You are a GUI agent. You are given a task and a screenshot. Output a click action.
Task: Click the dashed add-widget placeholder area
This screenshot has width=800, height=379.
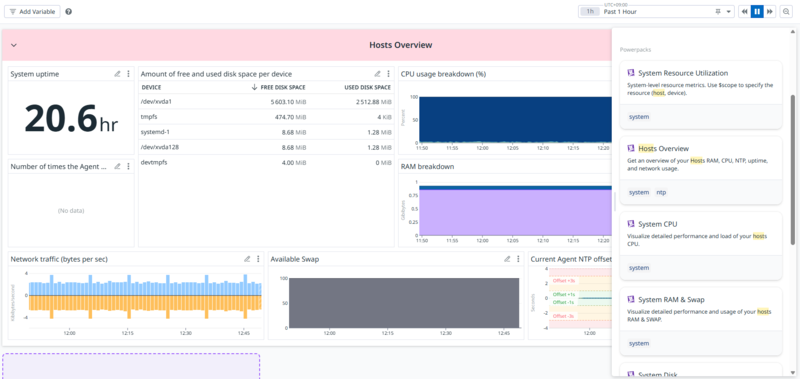[131, 366]
